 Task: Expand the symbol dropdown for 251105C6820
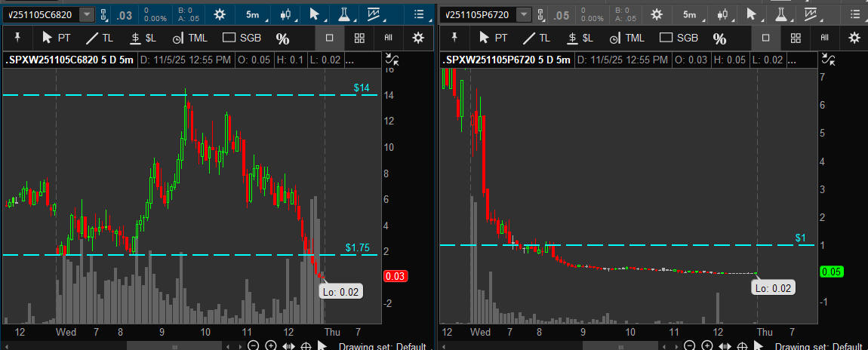click(x=87, y=14)
